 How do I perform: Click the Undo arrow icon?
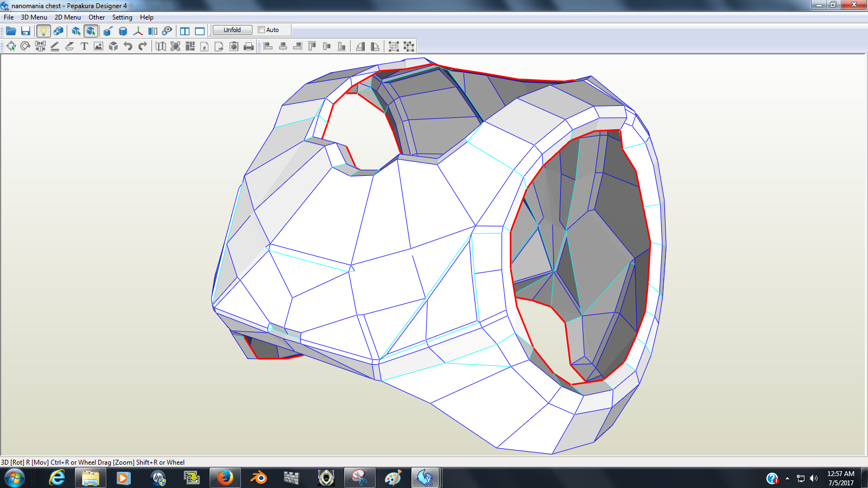128,46
